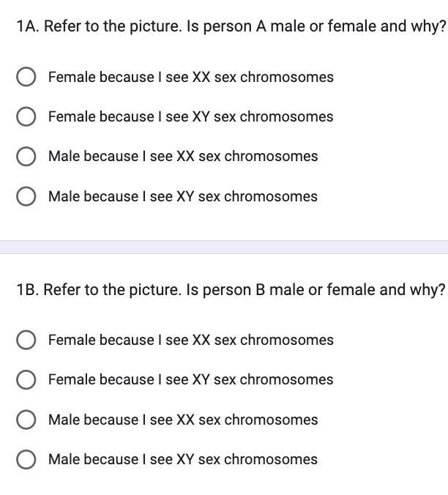Click 1B label text 'Female because I see XY'

coord(190,379)
